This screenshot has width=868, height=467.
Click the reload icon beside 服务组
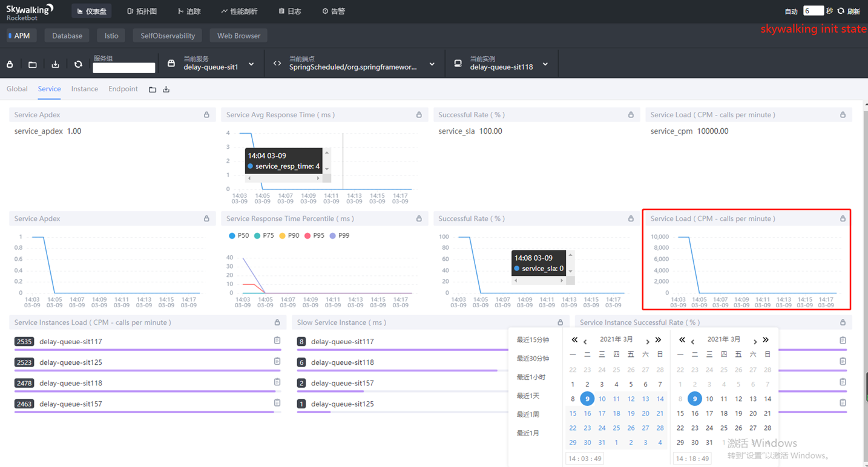(78, 64)
